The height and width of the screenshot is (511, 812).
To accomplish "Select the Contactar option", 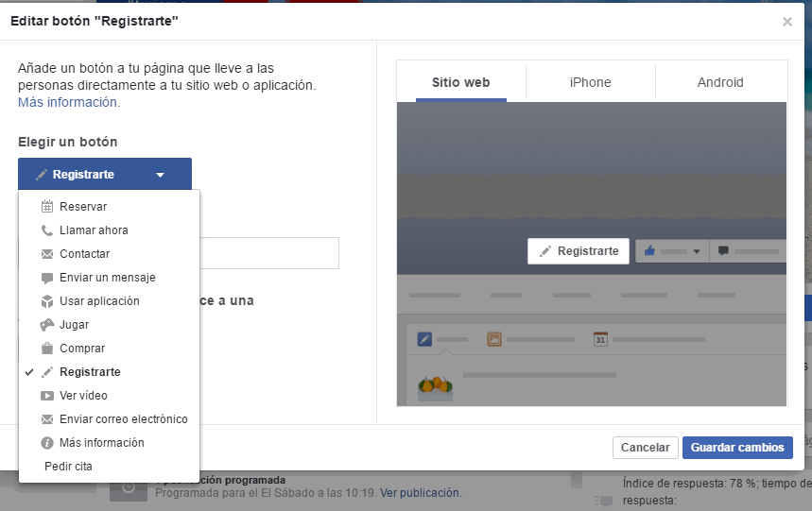I will [109, 254].
